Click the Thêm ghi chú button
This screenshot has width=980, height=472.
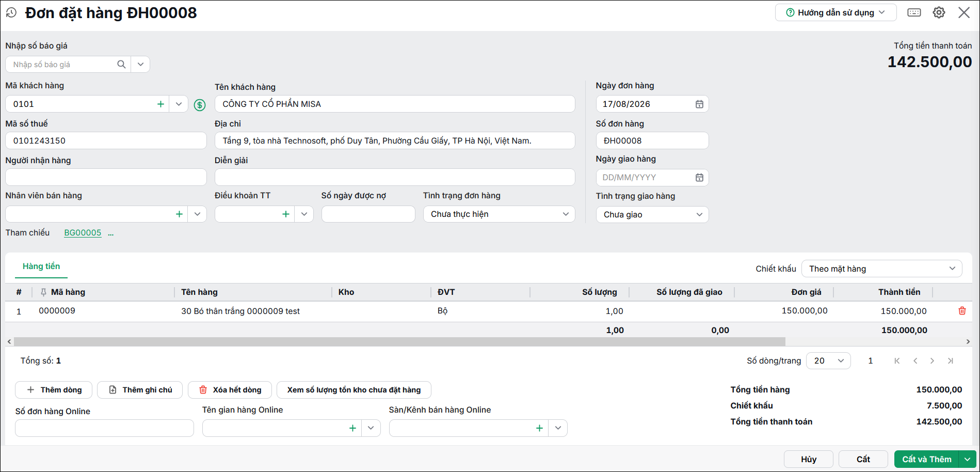[140, 390]
